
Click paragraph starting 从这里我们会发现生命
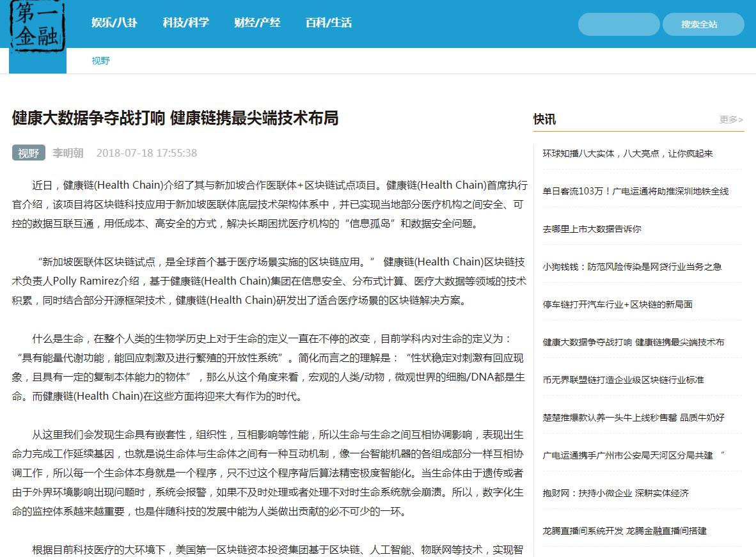tap(268, 473)
